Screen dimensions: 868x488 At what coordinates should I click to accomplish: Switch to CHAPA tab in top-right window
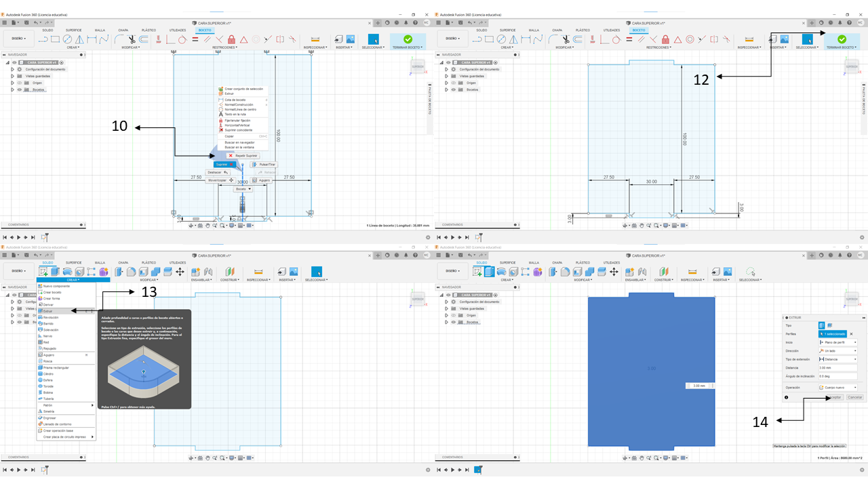click(557, 30)
